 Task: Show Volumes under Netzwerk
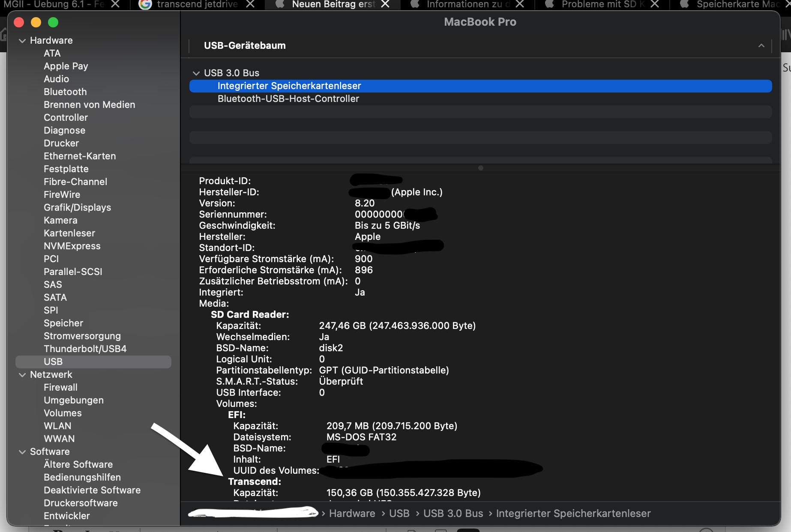[63, 413]
